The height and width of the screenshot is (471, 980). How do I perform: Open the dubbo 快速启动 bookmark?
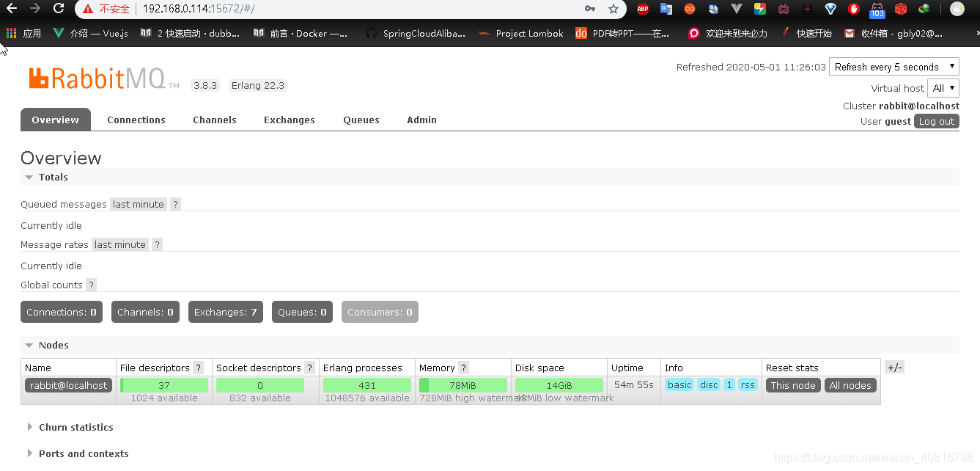pyautogui.click(x=191, y=33)
